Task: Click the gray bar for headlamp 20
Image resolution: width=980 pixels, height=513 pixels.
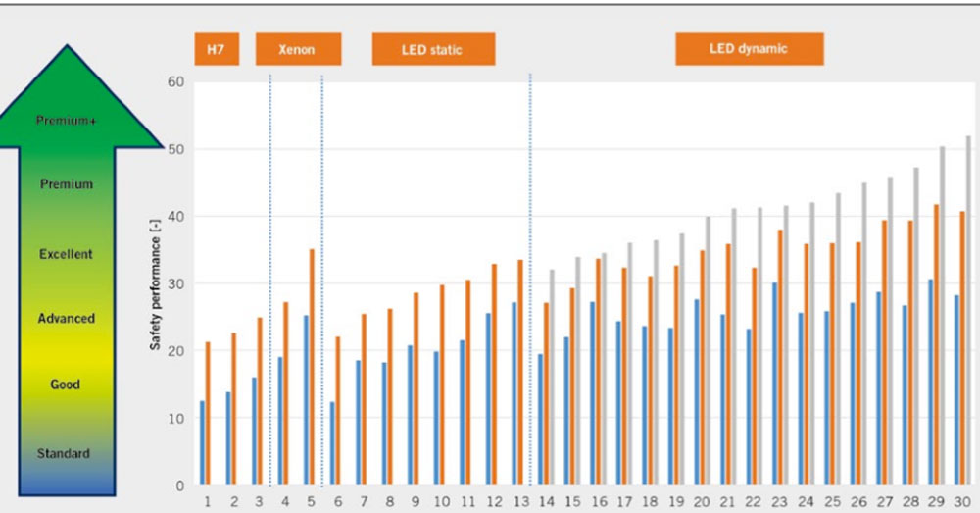Action: coord(709,350)
